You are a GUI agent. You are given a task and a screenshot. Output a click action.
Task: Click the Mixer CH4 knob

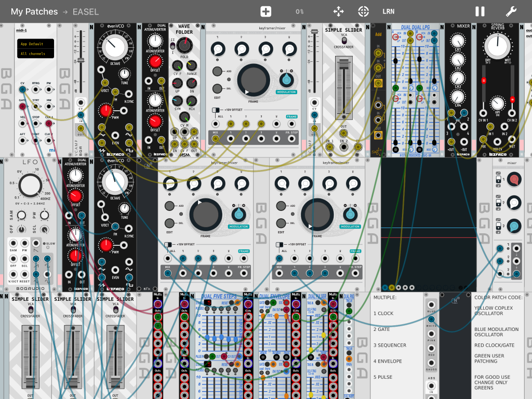[x=458, y=97]
